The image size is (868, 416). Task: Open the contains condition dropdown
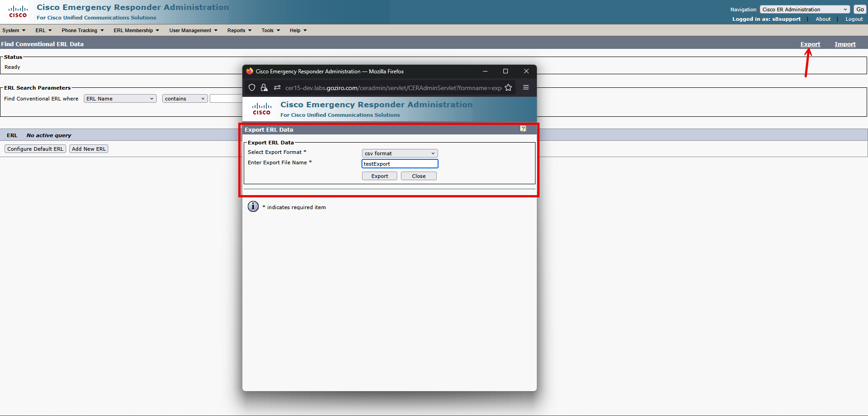point(185,99)
